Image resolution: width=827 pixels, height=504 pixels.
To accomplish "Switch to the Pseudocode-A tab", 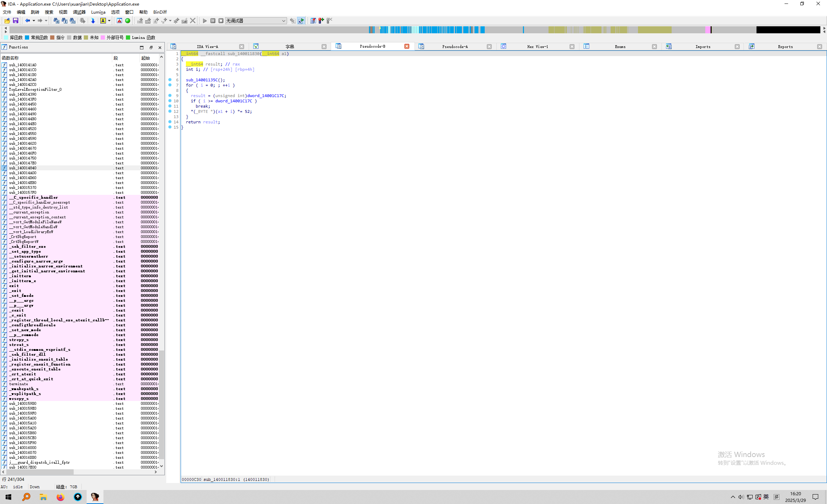I will [x=455, y=47].
